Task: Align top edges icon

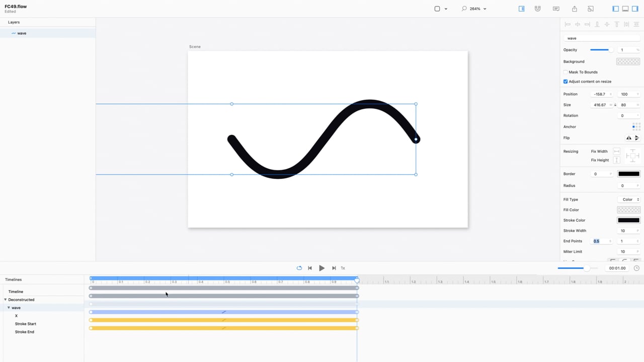Action: tap(617, 24)
